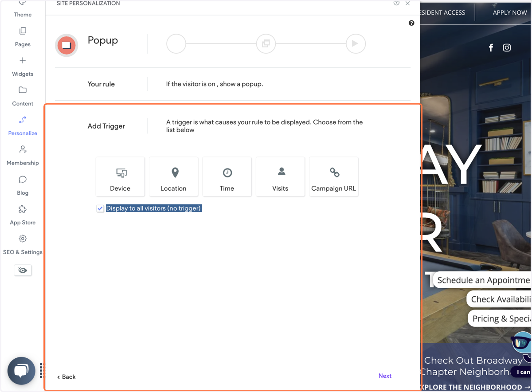532x392 pixels.
Task: Click the chatbot avatar with glasses
Action: click(521, 342)
